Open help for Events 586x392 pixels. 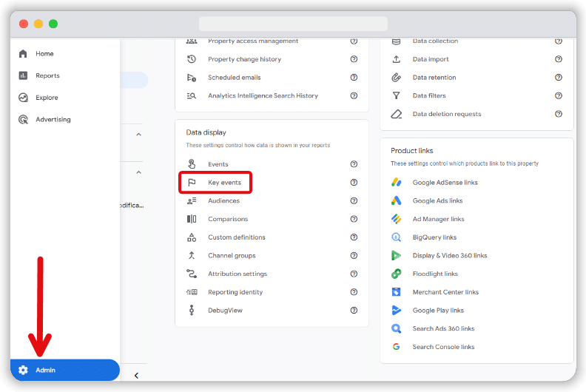coord(354,164)
